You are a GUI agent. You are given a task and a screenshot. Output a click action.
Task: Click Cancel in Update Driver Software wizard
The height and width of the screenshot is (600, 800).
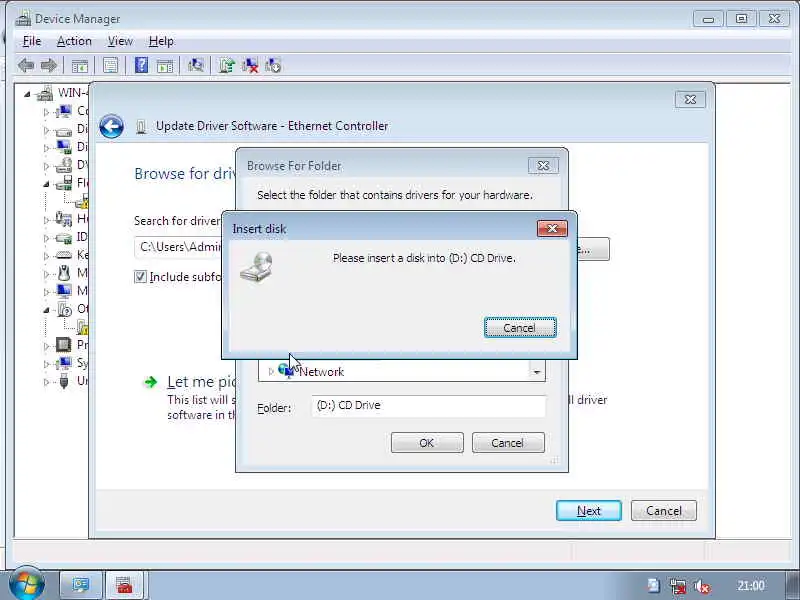pyautogui.click(x=663, y=511)
